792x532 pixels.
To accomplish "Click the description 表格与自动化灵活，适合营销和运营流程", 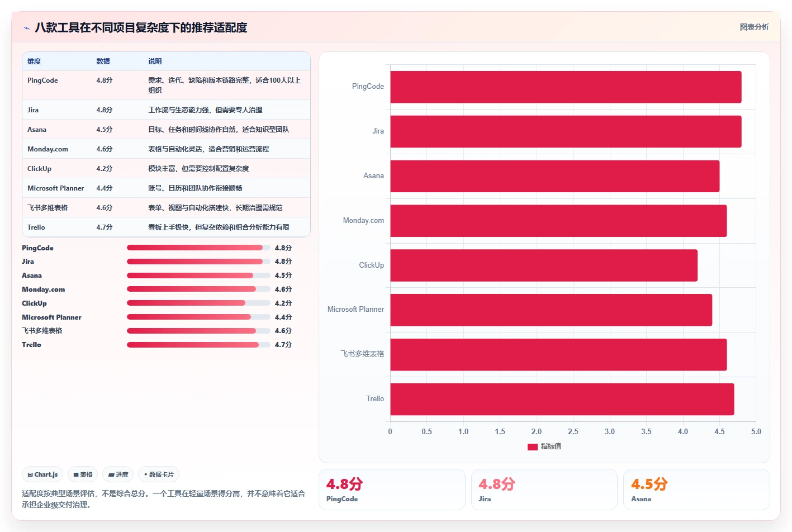I will [208, 149].
